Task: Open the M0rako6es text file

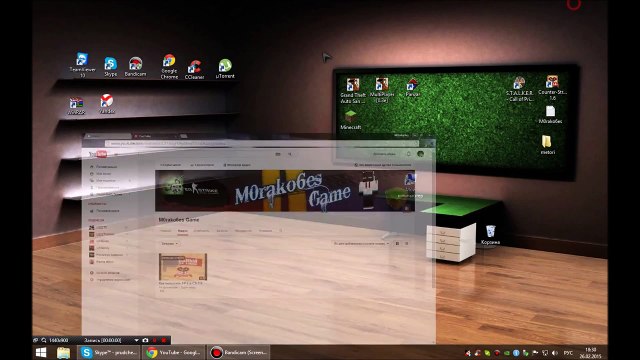Action: point(550,115)
